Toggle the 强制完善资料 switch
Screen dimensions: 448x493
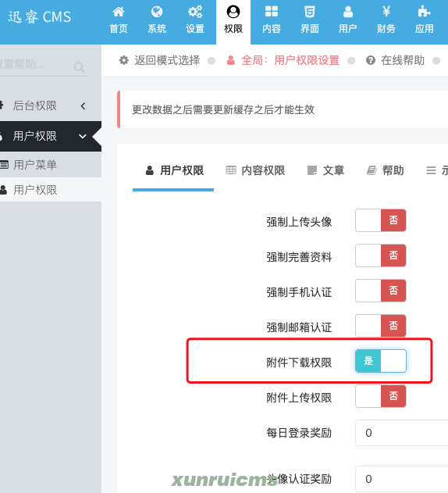pyautogui.click(x=380, y=255)
